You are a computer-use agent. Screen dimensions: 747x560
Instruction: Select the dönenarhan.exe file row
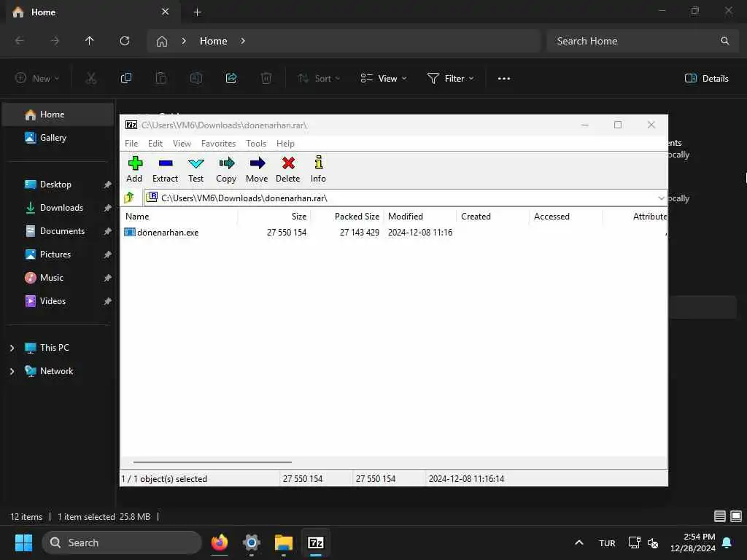393,233
